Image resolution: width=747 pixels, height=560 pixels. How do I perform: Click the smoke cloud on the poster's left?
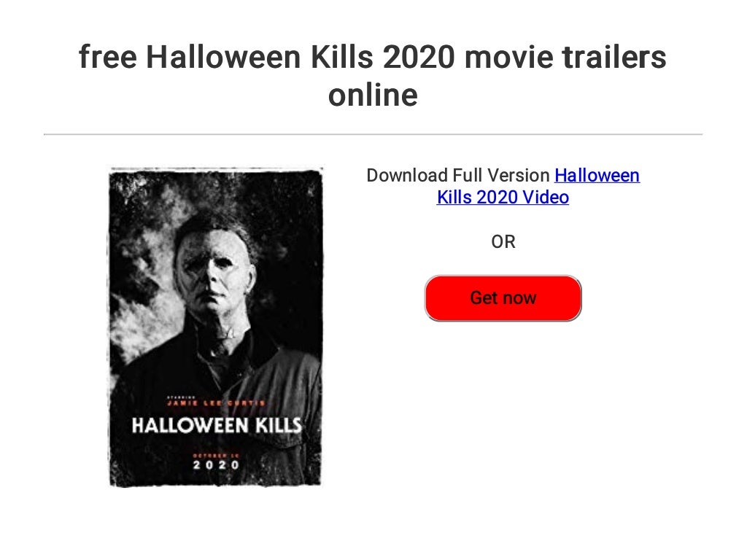point(142,305)
